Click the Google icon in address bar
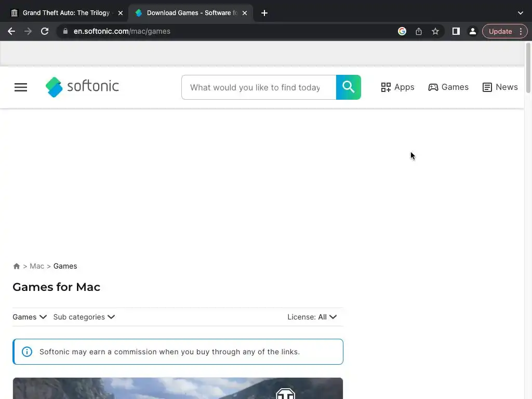The image size is (532, 399). point(402,31)
